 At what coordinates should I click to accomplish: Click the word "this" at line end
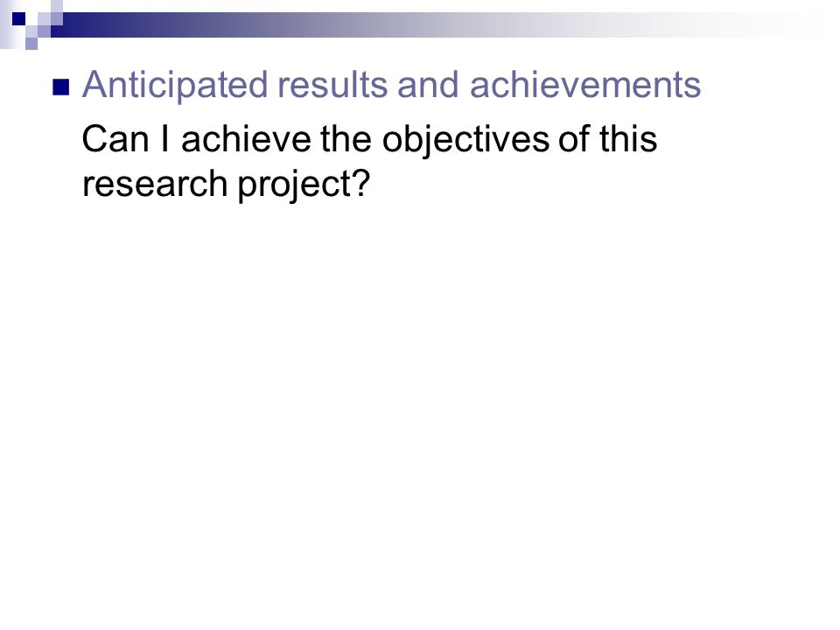tap(628, 139)
